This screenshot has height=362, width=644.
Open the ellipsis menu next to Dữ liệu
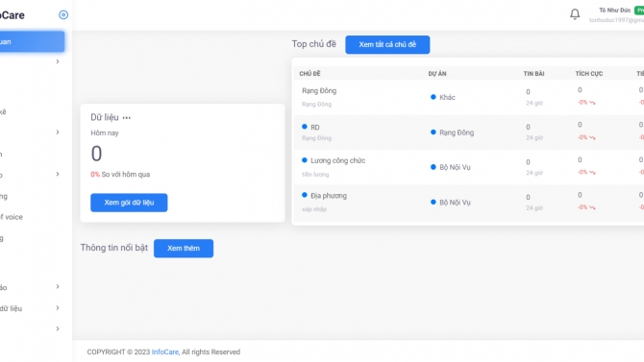(127, 118)
